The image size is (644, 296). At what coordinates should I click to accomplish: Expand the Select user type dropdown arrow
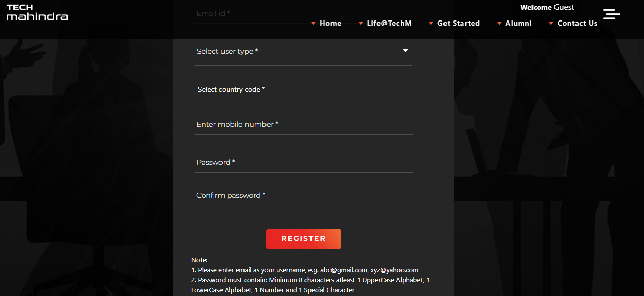(x=405, y=51)
